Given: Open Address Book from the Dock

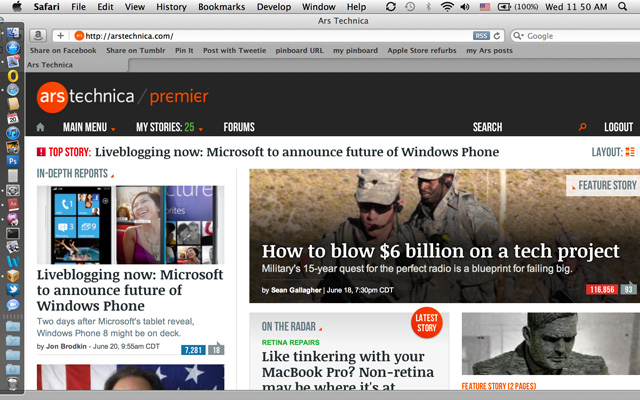Looking at the screenshot, I should pos(13,104).
